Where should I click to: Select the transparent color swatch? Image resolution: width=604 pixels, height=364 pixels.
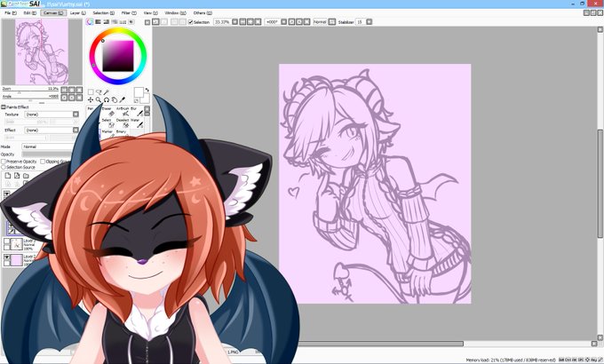[x=137, y=101]
